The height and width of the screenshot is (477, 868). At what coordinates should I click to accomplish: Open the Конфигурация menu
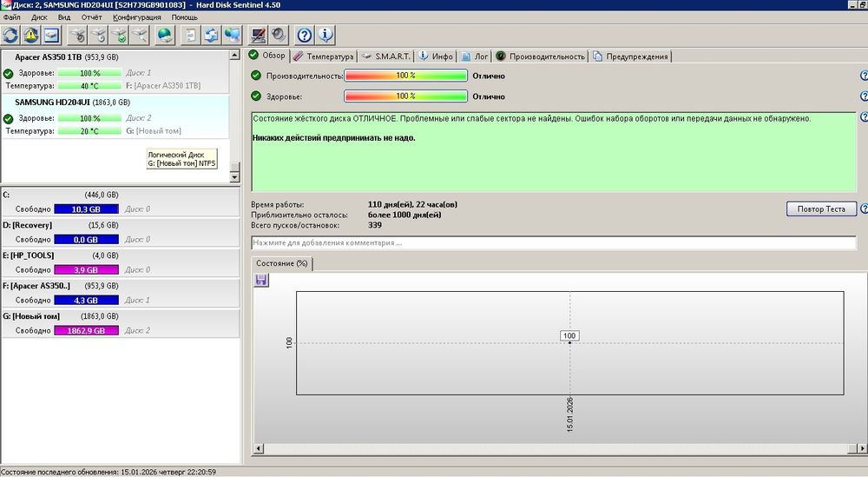click(x=137, y=17)
